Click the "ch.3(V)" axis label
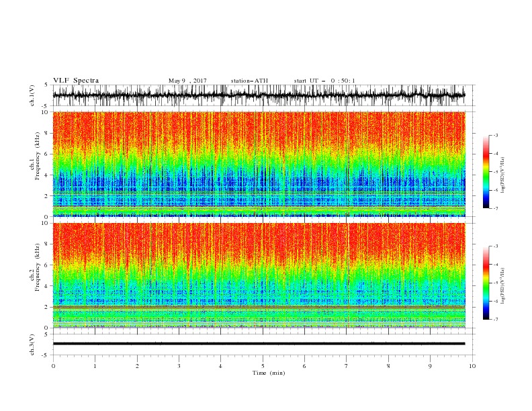This screenshot has width=532, height=411. [32, 345]
